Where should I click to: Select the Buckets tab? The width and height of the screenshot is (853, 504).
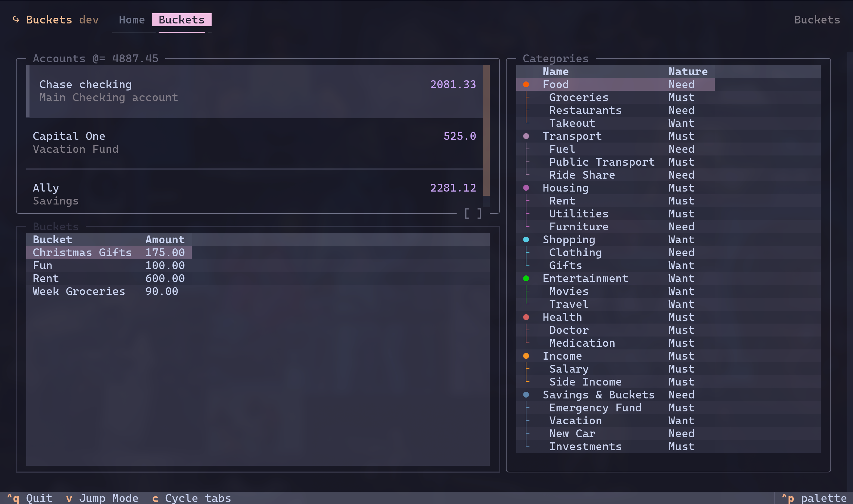point(181,20)
